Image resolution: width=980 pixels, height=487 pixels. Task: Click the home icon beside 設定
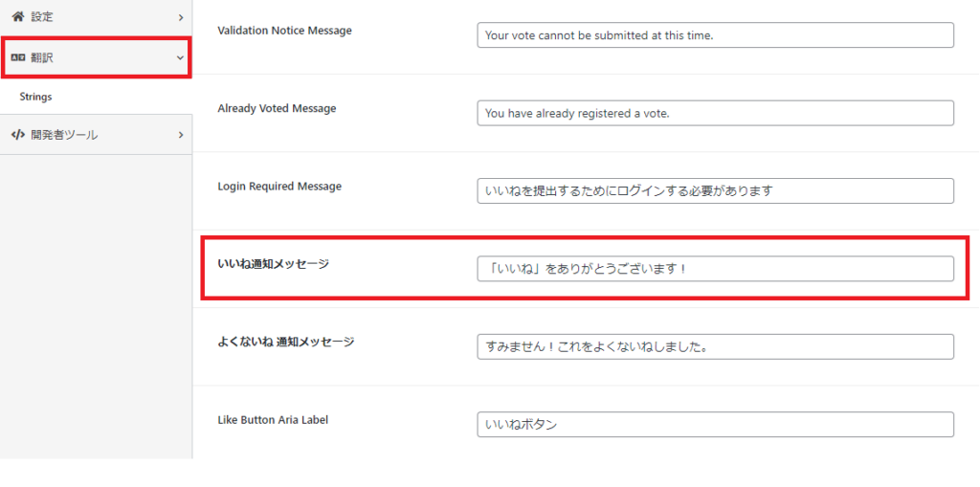point(18,17)
